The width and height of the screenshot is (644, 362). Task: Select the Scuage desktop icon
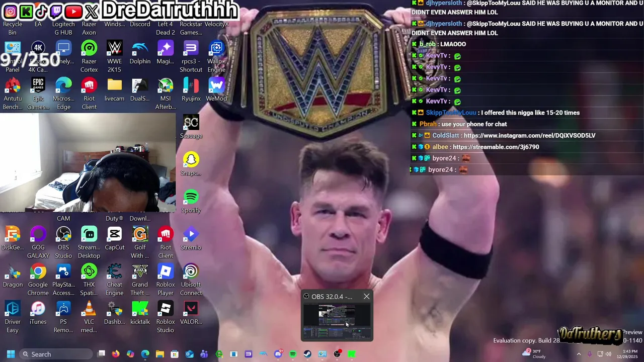191,127
